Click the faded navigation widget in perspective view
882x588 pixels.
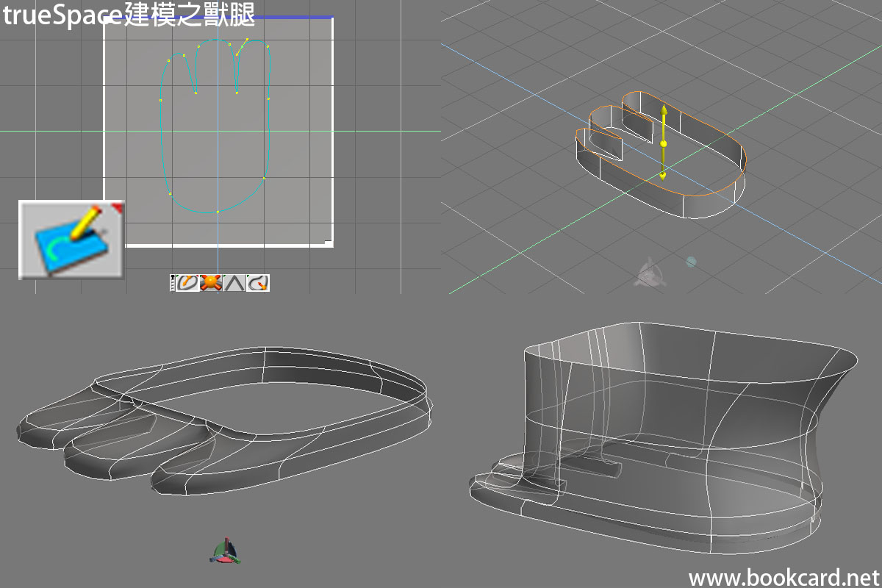648,273
